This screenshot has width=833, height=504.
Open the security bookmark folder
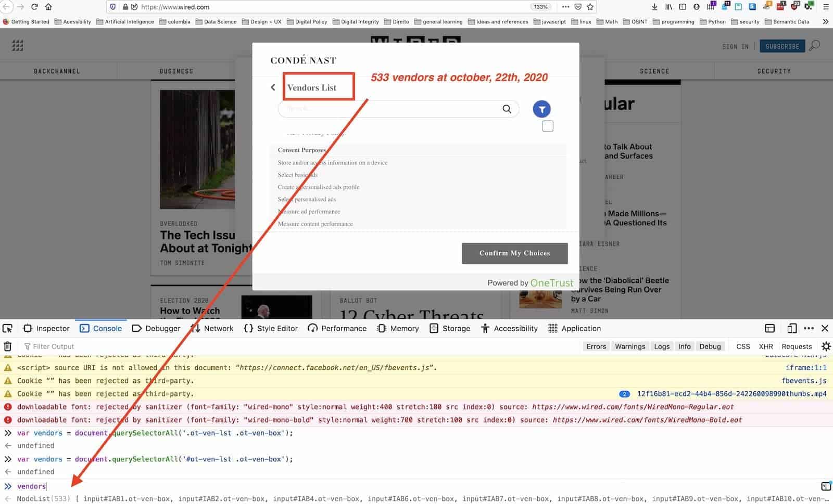coord(745,21)
